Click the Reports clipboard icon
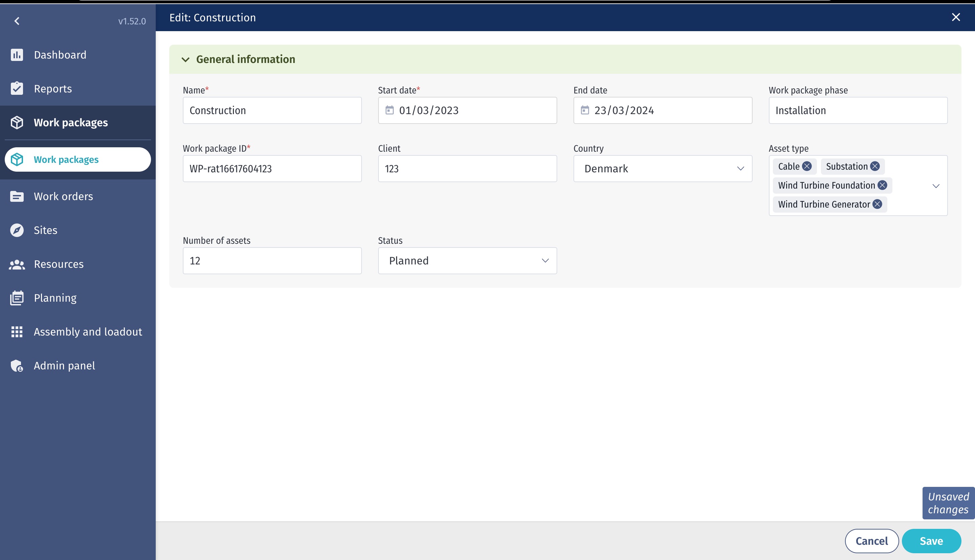Viewport: 975px width, 560px height. 17,88
